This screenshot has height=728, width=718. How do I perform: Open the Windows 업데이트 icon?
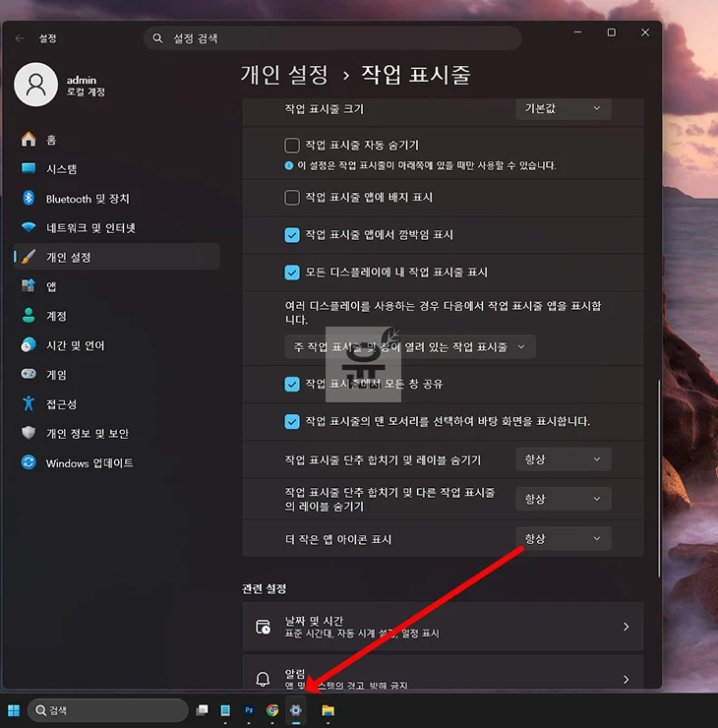click(29, 462)
